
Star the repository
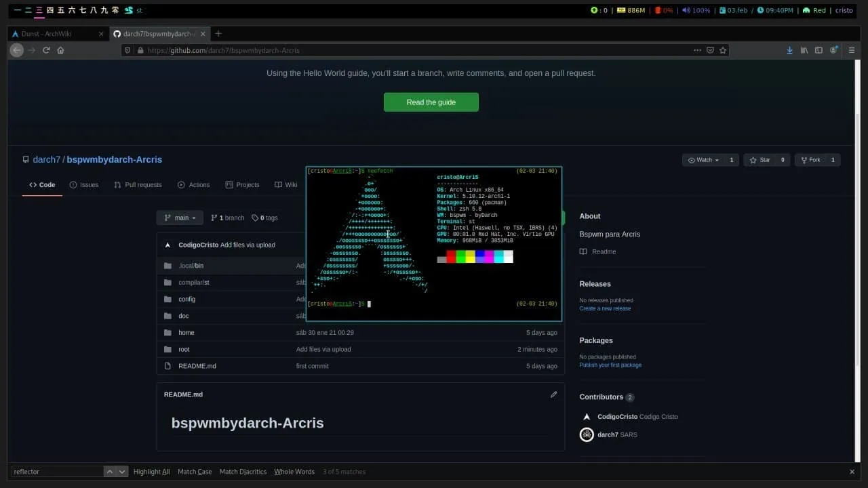pyautogui.click(x=759, y=160)
